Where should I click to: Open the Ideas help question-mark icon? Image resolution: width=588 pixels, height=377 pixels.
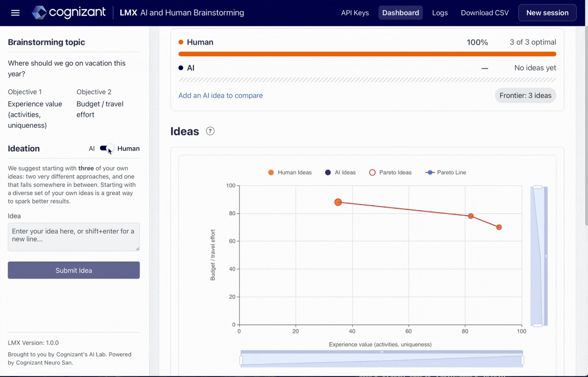click(x=210, y=131)
